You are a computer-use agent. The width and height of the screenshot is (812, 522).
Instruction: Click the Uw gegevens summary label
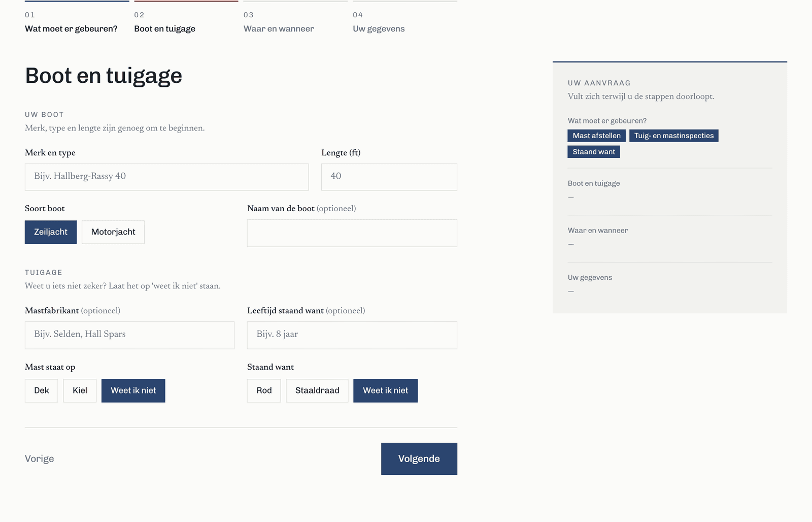point(590,277)
